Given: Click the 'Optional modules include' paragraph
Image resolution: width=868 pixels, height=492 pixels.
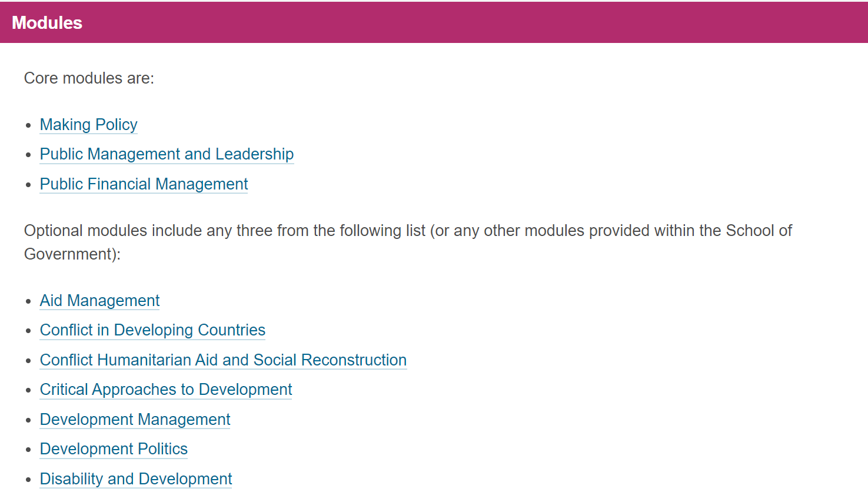Looking at the screenshot, I should click(x=408, y=242).
